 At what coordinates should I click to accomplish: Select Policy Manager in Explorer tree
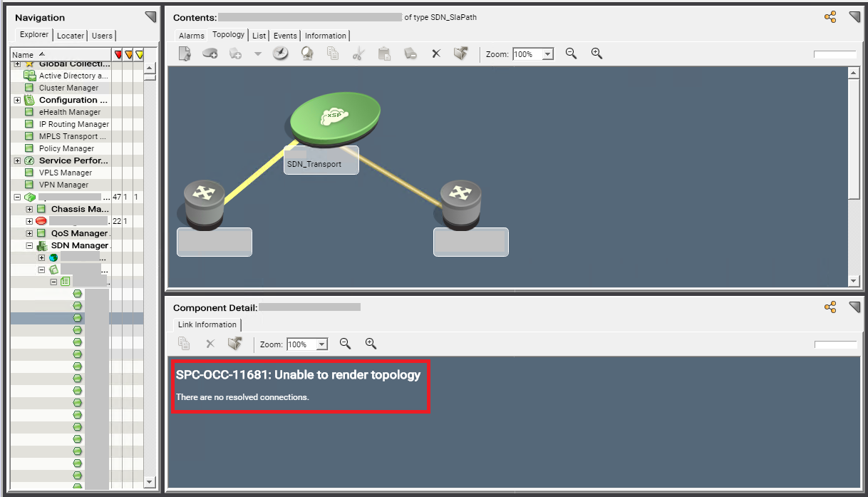click(x=66, y=148)
